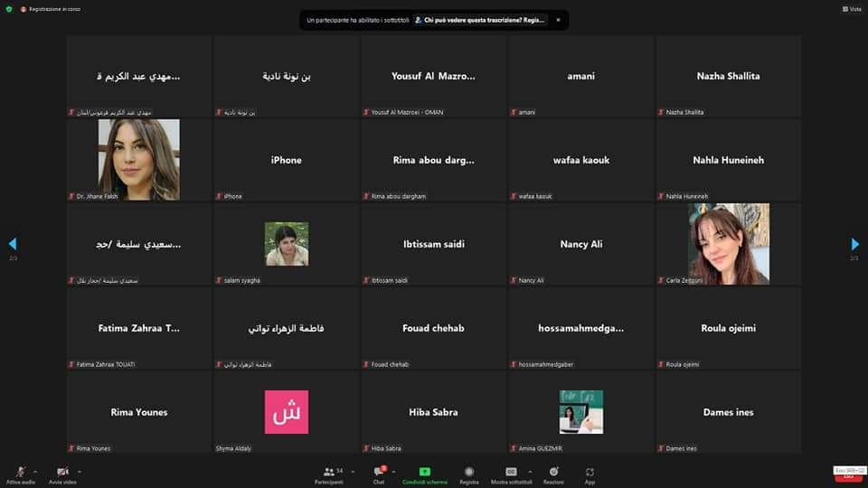
Task: Click the 'Chi può vedere questa trascrizione' link
Action: [484, 19]
